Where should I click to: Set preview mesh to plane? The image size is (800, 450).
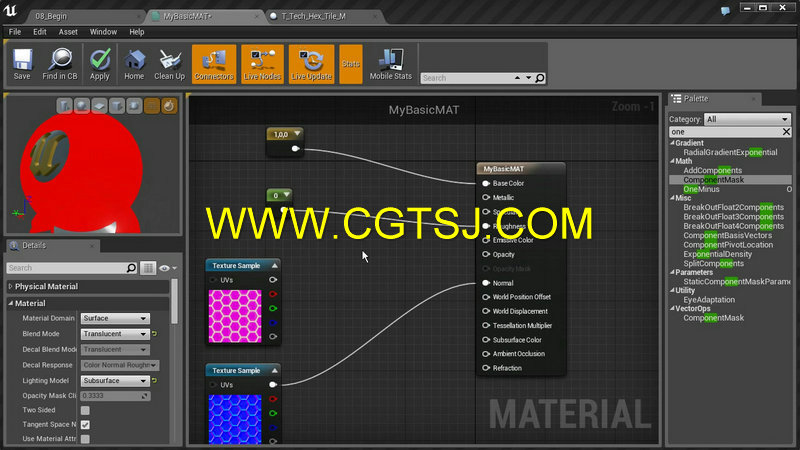pos(99,106)
